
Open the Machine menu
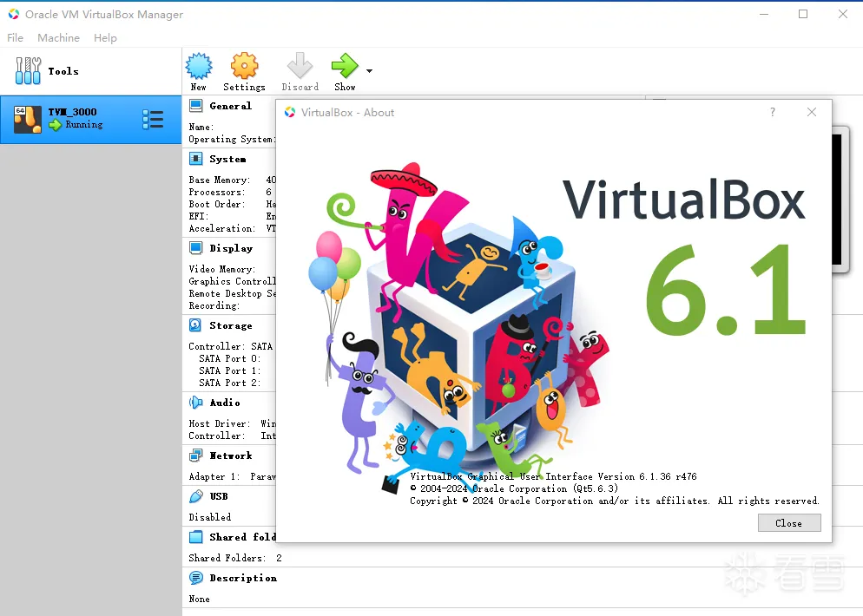click(58, 38)
